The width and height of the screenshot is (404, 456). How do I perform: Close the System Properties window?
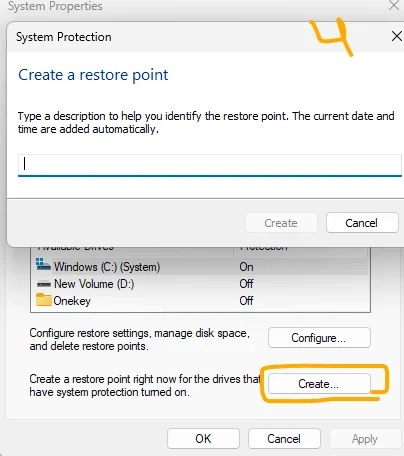[394, 5]
